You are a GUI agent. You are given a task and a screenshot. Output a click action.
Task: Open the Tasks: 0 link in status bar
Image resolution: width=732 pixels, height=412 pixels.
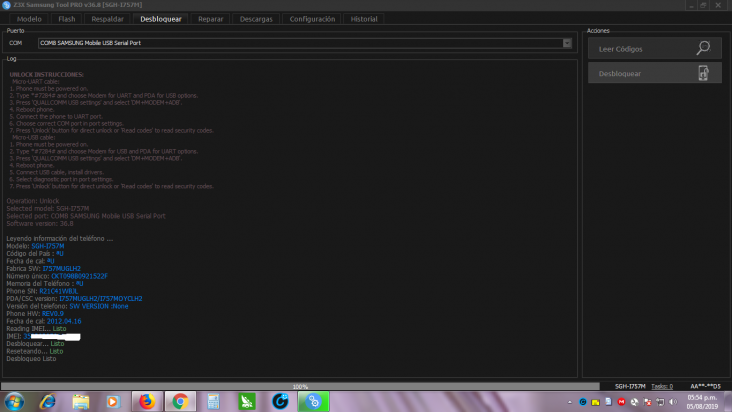tap(662, 386)
